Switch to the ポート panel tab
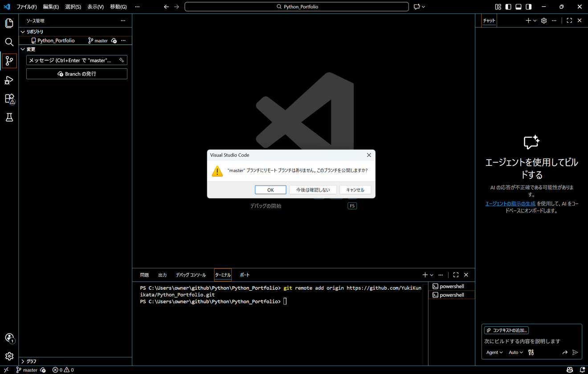 coord(245,275)
